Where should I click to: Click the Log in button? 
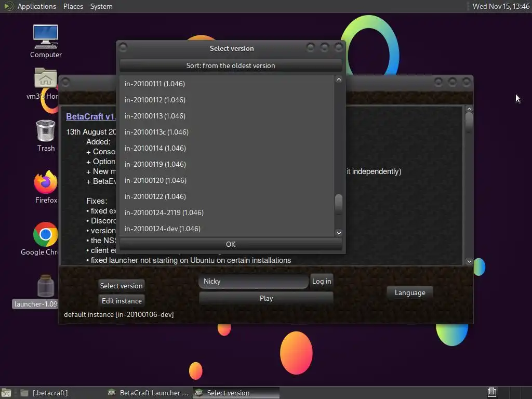coord(321,281)
